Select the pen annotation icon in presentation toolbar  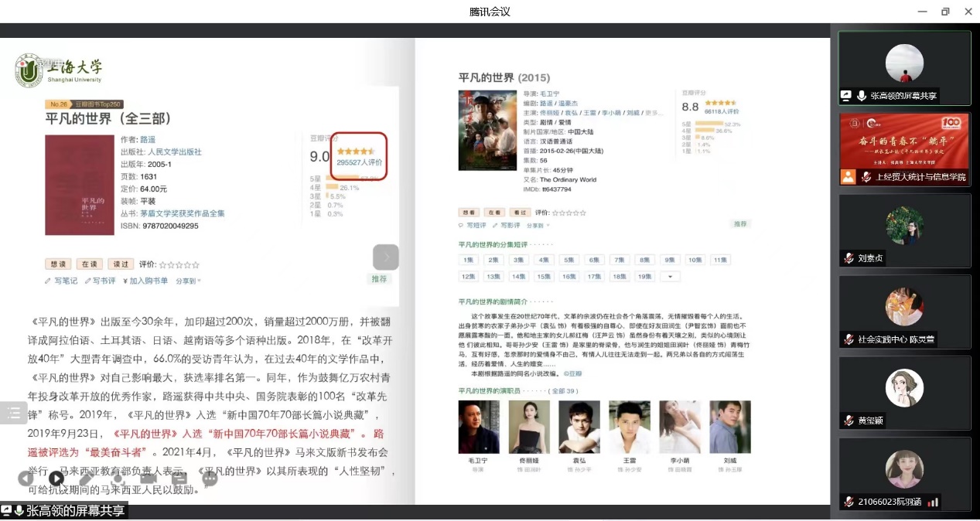pyautogui.click(x=87, y=478)
